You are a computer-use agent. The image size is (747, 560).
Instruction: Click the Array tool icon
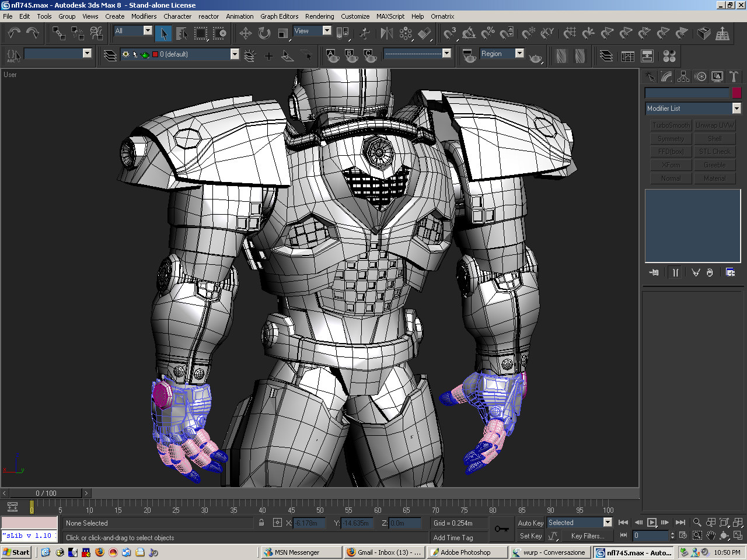coord(406,33)
